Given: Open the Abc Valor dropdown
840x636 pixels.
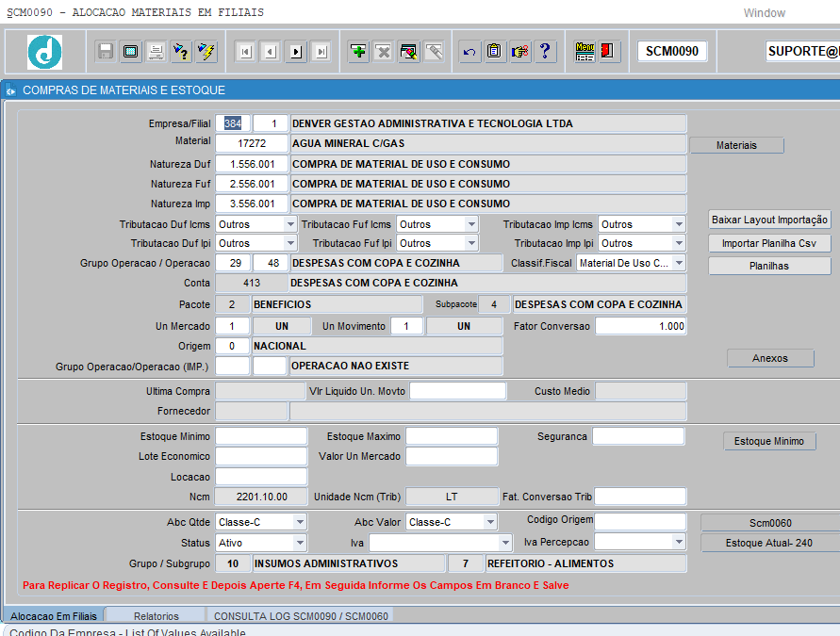Looking at the screenshot, I should [x=490, y=522].
